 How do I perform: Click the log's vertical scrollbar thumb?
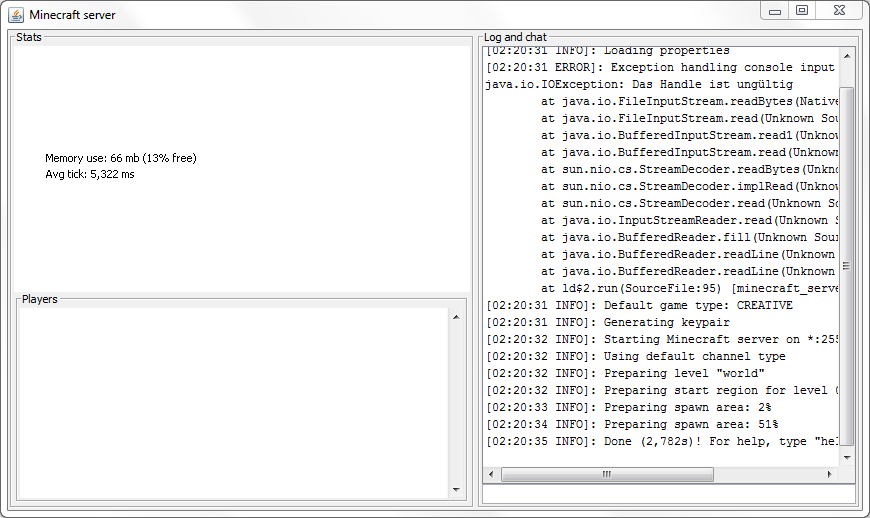point(847,266)
